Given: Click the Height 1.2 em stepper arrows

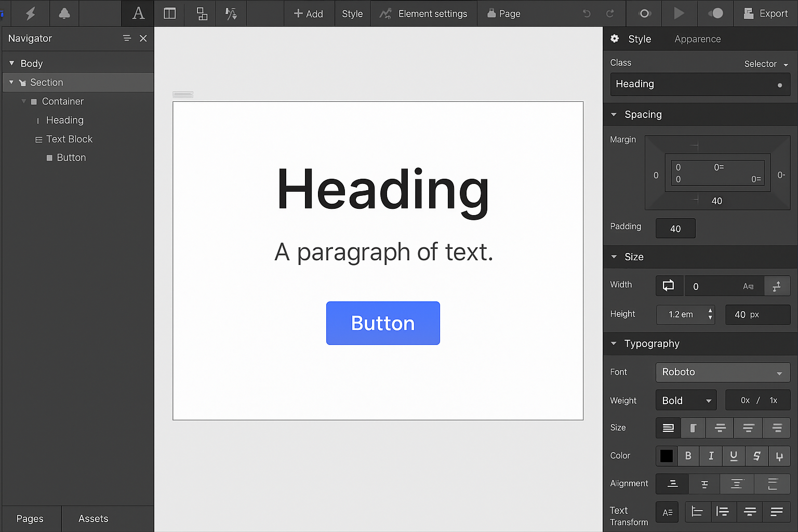Looking at the screenshot, I should pos(710,314).
